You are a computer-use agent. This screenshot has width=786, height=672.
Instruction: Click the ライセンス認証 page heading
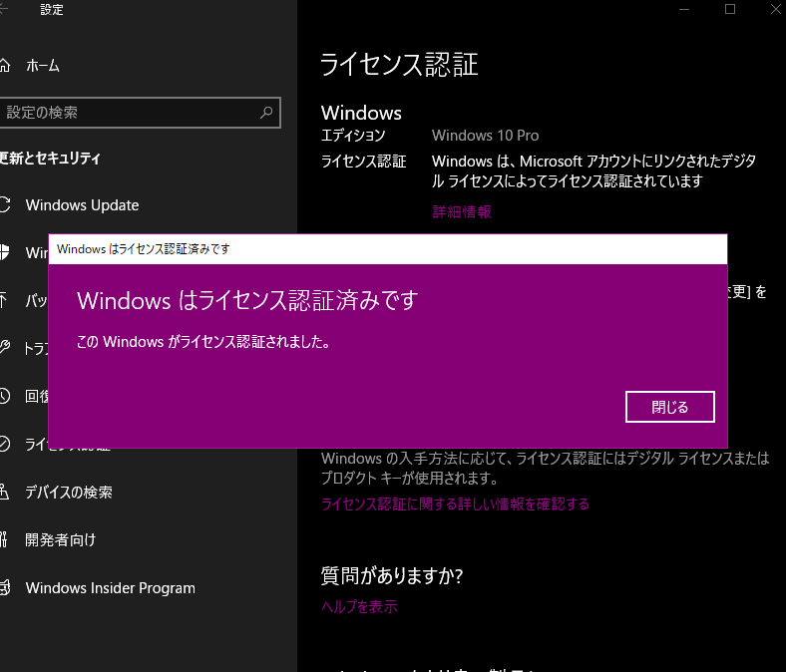(399, 65)
